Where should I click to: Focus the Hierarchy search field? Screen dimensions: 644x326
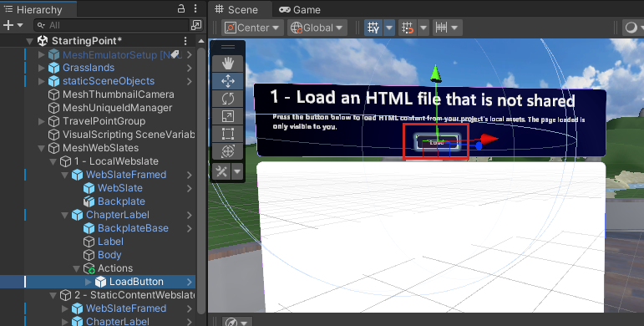point(112,25)
